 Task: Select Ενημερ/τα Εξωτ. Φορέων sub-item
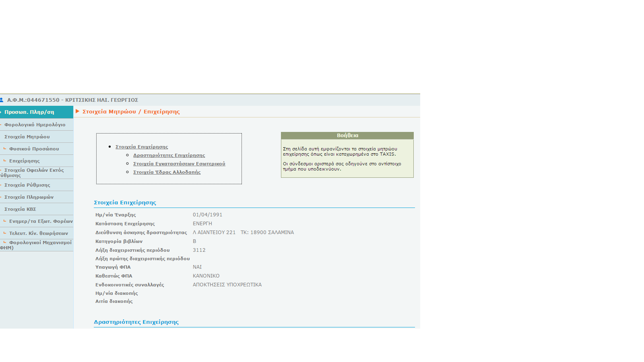[41, 221]
